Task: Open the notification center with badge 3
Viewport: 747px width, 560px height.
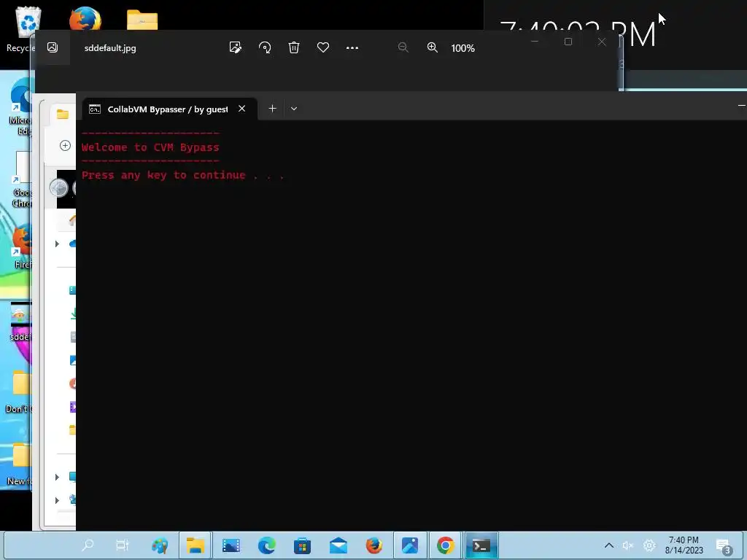Action: point(724,547)
